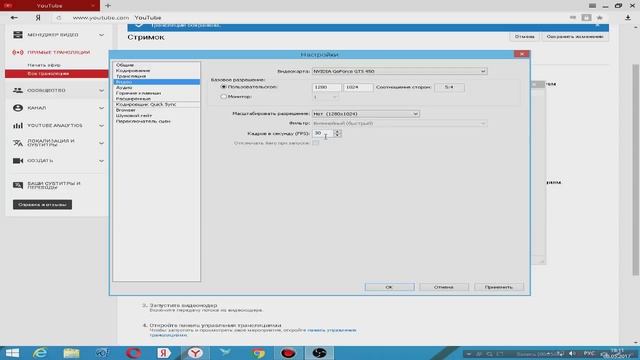
Task: Open the Quick Sync encoding category
Action: (146, 104)
